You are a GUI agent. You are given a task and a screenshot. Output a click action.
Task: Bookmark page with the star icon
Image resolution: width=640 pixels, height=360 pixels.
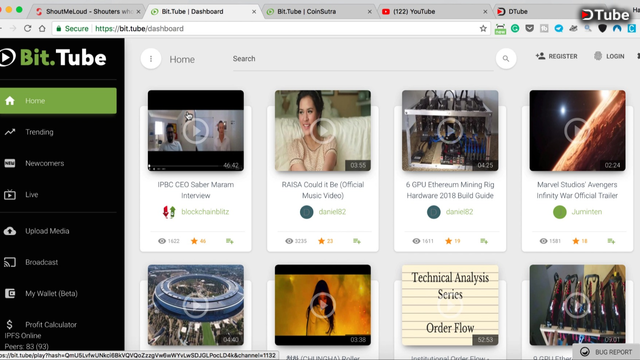tap(483, 29)
